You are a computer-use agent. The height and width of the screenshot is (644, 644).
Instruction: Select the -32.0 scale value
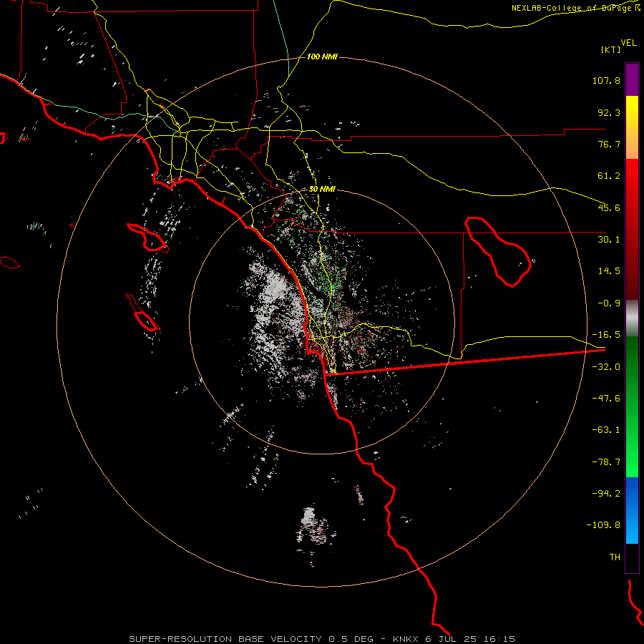606,367
